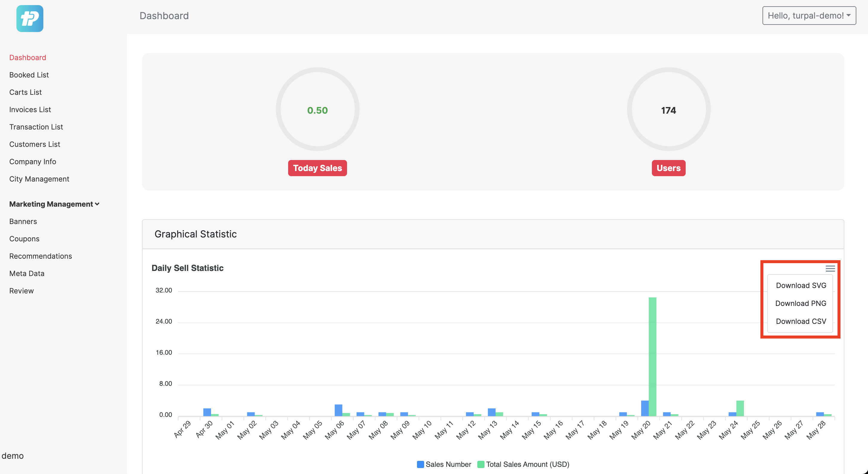This screenshot has height=474, width=868.
Task: Toggle the Sales Number series in the legend
Action: pyautogui.click(x=444, y=464)
